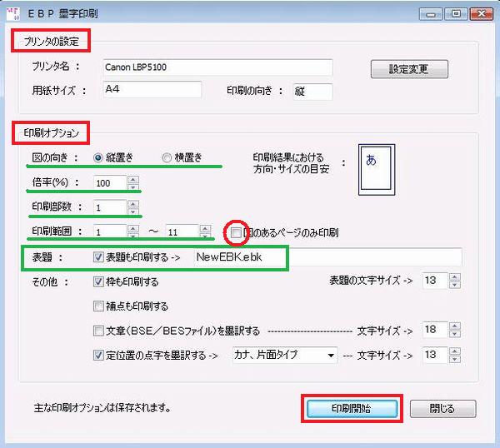Increase the 倍率(%) spinner value
The image size is (500, 448).
click(134, 178)
